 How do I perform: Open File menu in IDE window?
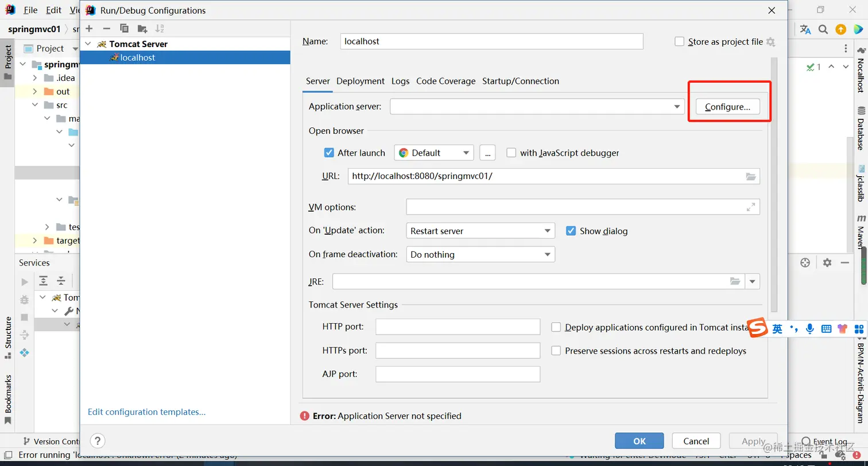coord(30,10)
